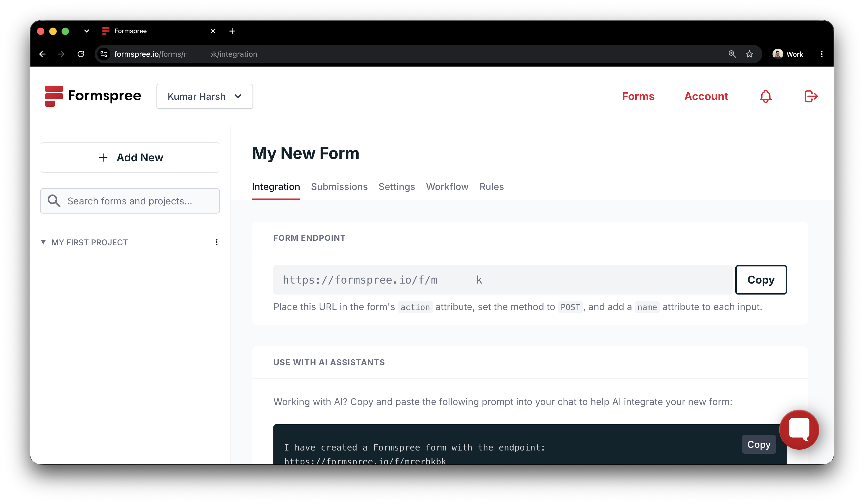Click the FORM ENDPOINT section header
This screenshot has height=504, width=864.
coord(309,238)
